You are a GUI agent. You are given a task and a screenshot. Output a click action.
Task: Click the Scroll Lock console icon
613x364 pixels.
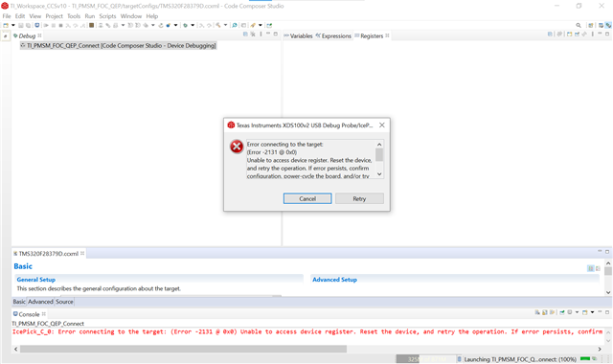click(x=545, y=312)
